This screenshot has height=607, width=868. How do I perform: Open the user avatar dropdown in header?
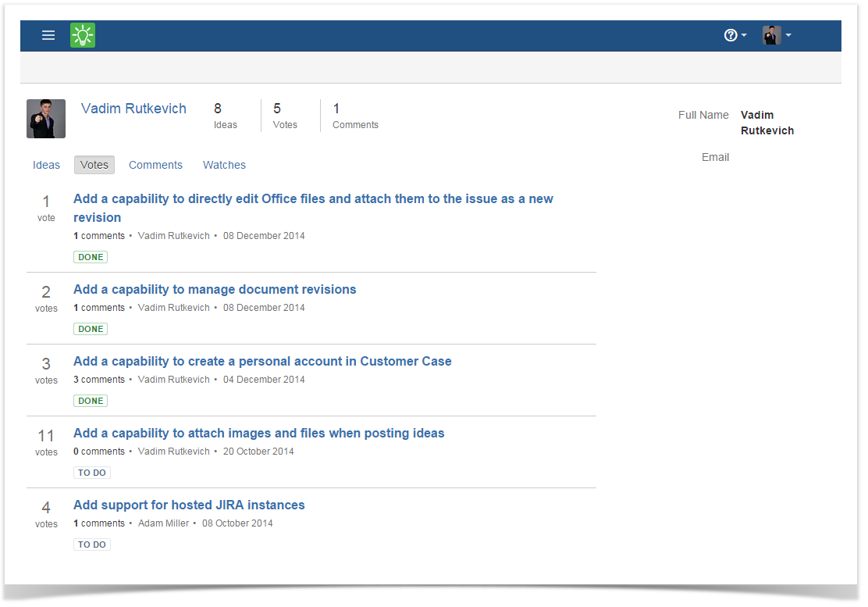tap(777, 35)
